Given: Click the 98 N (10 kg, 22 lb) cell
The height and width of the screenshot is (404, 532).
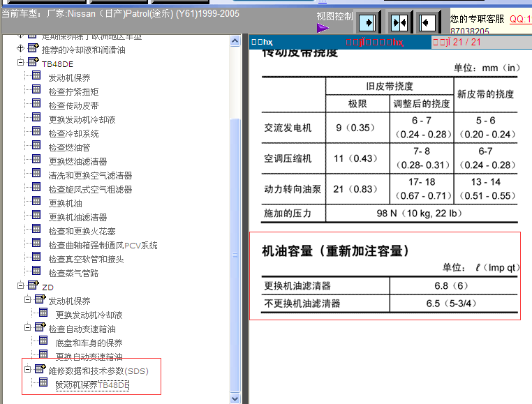Looking at the screenshot, I should tap(422, 214).
